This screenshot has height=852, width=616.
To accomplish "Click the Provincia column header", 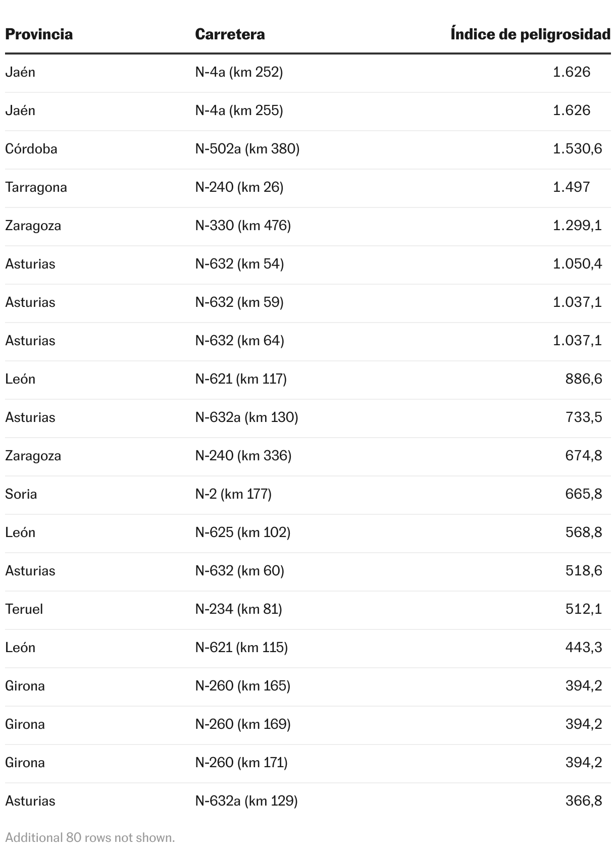I will point(39,34).
